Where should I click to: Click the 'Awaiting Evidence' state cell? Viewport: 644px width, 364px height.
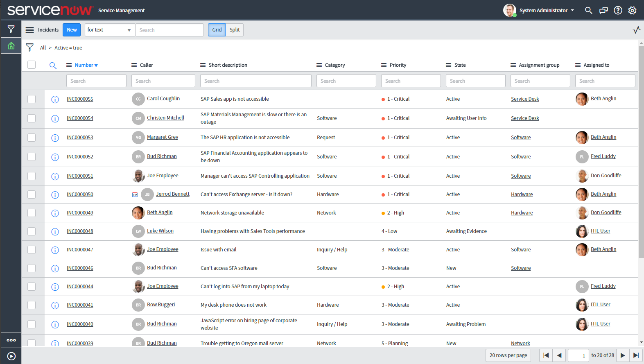click(x=466, y=231)
